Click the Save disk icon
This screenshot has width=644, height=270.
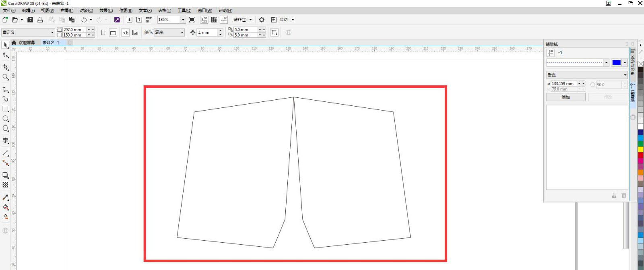click(30, 20)
